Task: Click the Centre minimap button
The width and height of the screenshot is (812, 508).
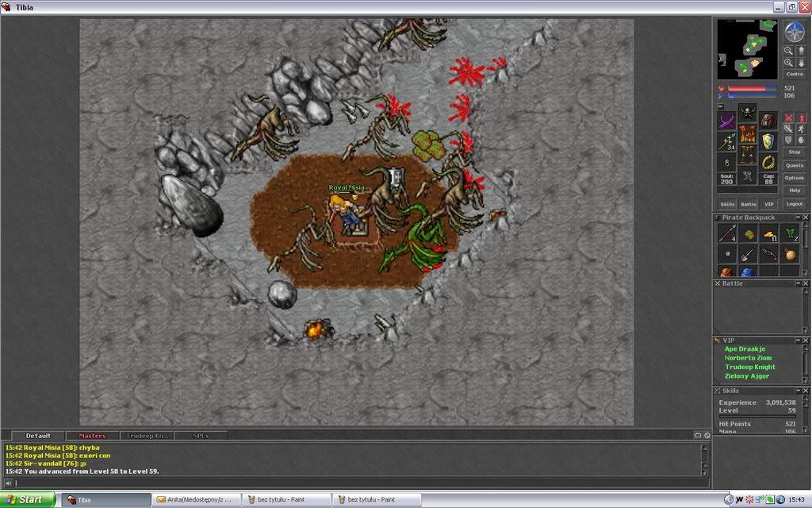Action: click(795, 74)
